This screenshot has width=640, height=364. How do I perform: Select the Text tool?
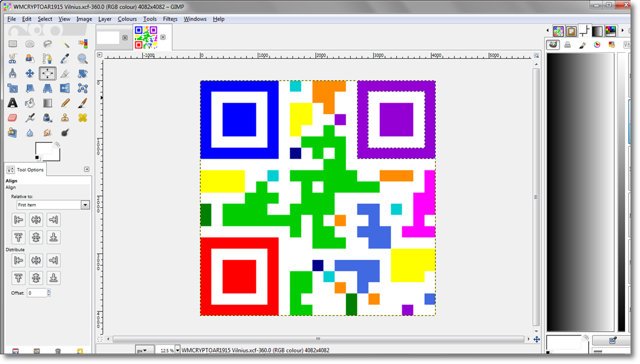coord(12,103)
